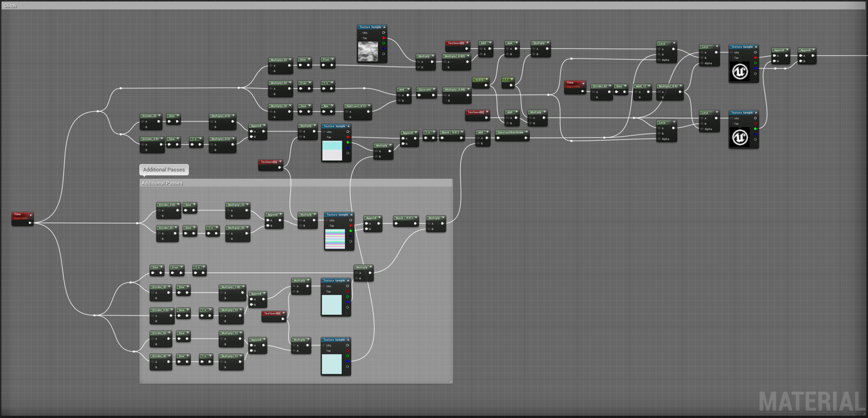Click the Frac node after the top Sine node

327,59
